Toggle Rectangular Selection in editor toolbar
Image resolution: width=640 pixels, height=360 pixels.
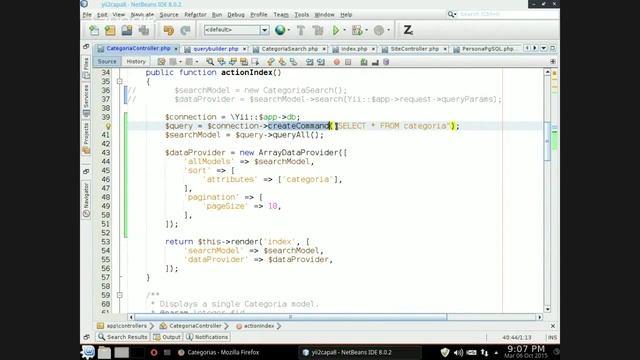(256, 62)
